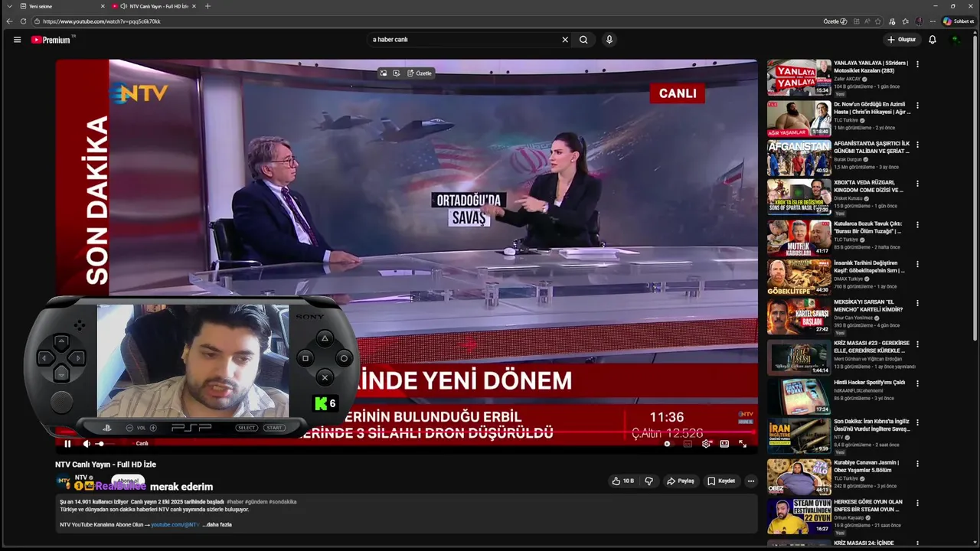Switch to NTV Canlı Yayın browser tab
This screenshot has width=980, height=551.
pos(153,6)
